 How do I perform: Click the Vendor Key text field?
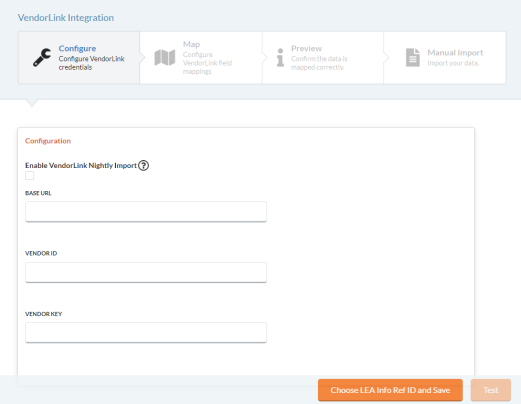tap(146, 332)
